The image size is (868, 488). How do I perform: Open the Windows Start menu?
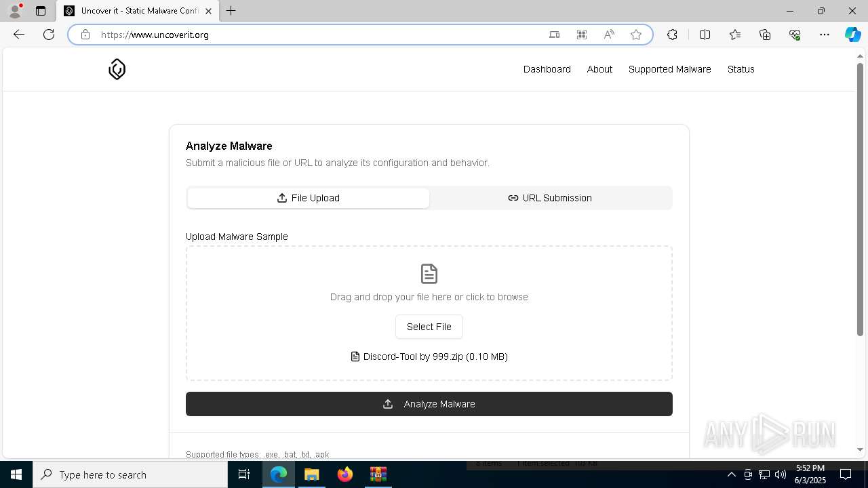pyautogui.click(x=16, y=474)
